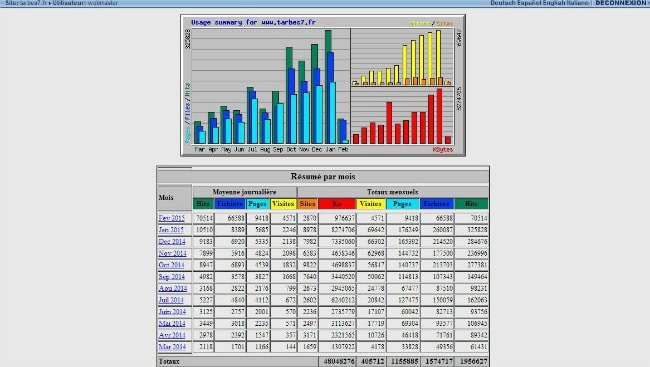The height and width of the screenshot is (367, 650).
Task: Click the blue Fichiers header under Moyenne journalière
Action: click(x=230, y=204)
